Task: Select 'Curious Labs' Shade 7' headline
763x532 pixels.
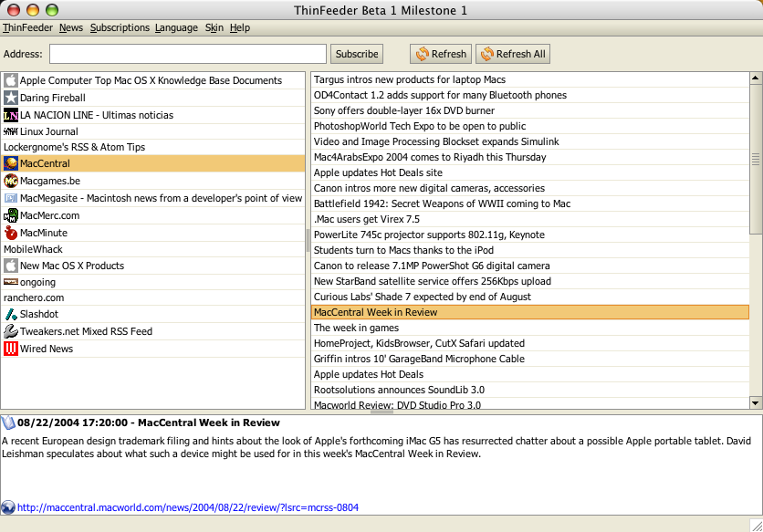Action: click(x=530, y=297)
